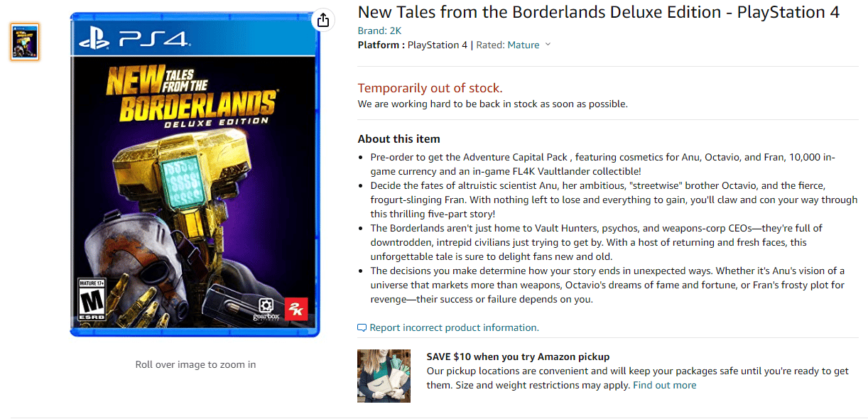Click the speech bubble report icon

coord(362,327)
